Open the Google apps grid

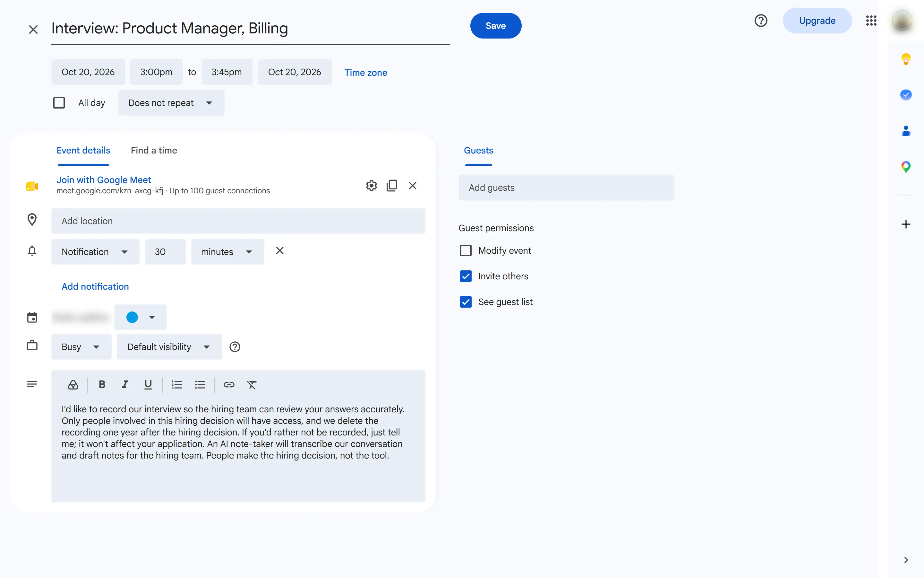pyautogui.click(x=871, y=21)
